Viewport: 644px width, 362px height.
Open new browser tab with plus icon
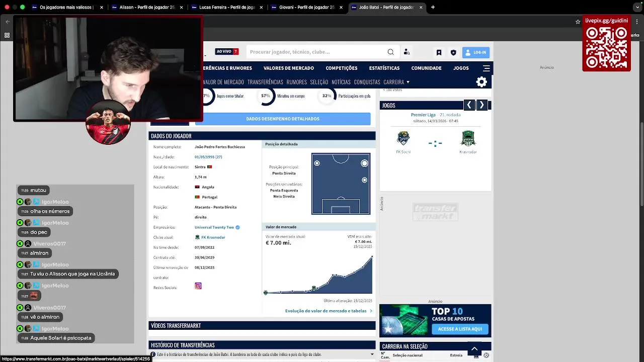[x=433, y=7]
